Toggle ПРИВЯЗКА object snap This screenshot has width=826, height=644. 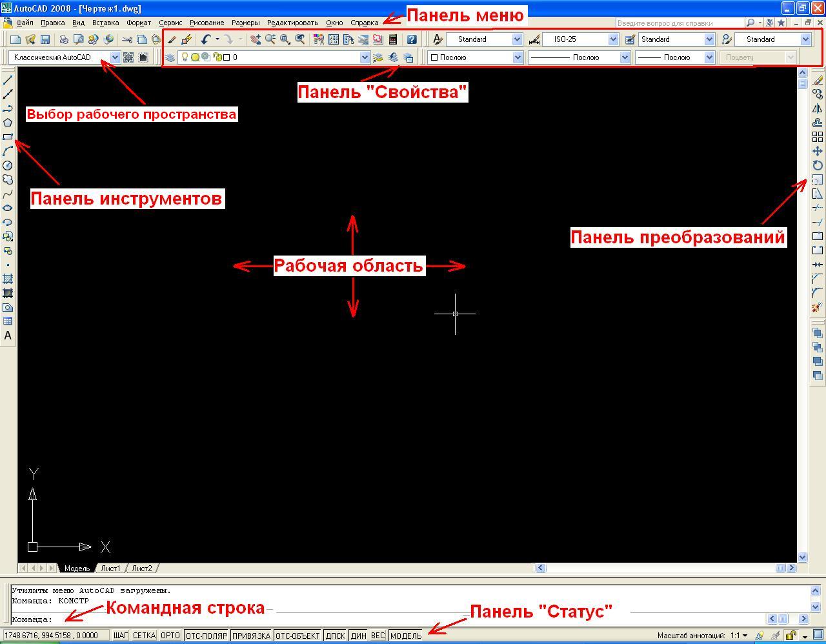pyautogui.click(x=251, y=636)
